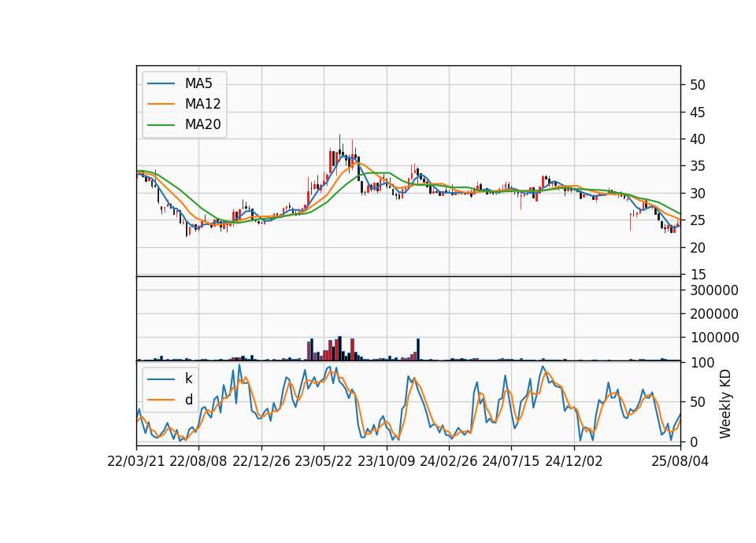Click the d legend label
Viewport: 756px width, 543px height.
point(189,400)
